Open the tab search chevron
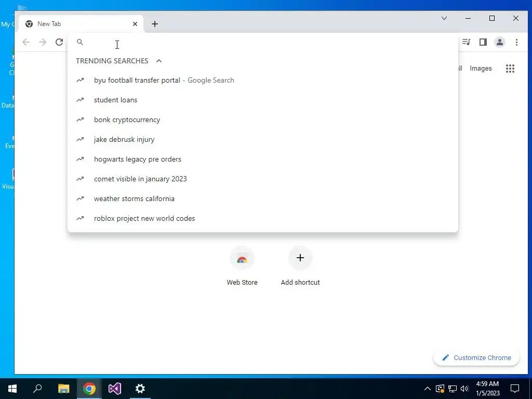The width and height of the screenshot is (532, 399). coord(444,18)
